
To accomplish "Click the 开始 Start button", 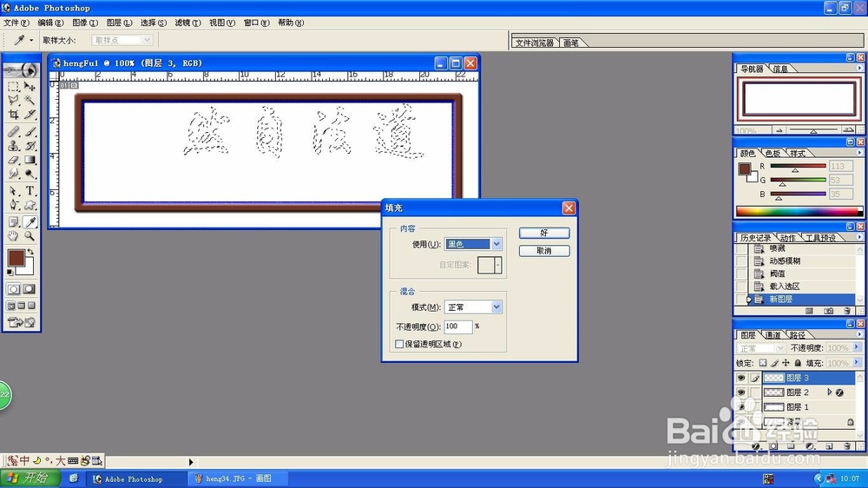I will point(30,478).
